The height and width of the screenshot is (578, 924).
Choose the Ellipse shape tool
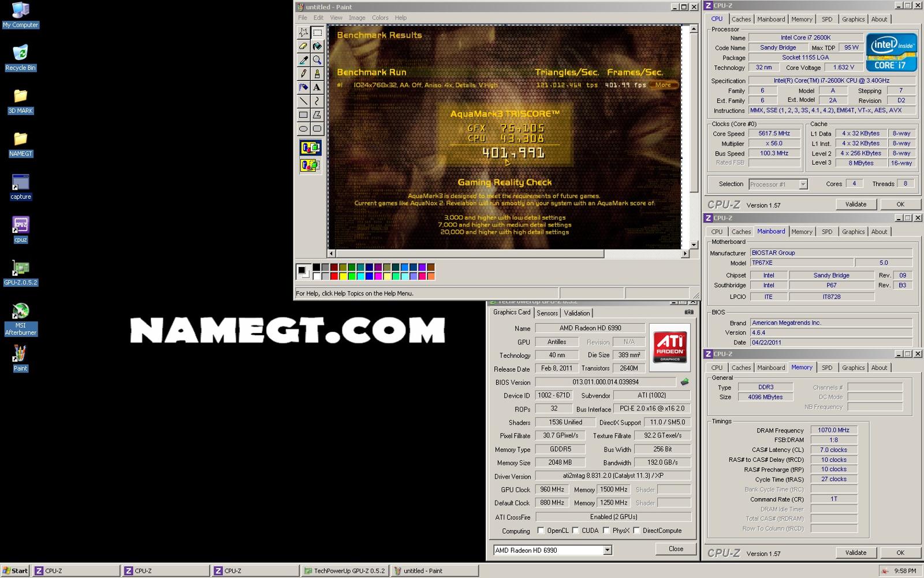(x=303, y=129)
